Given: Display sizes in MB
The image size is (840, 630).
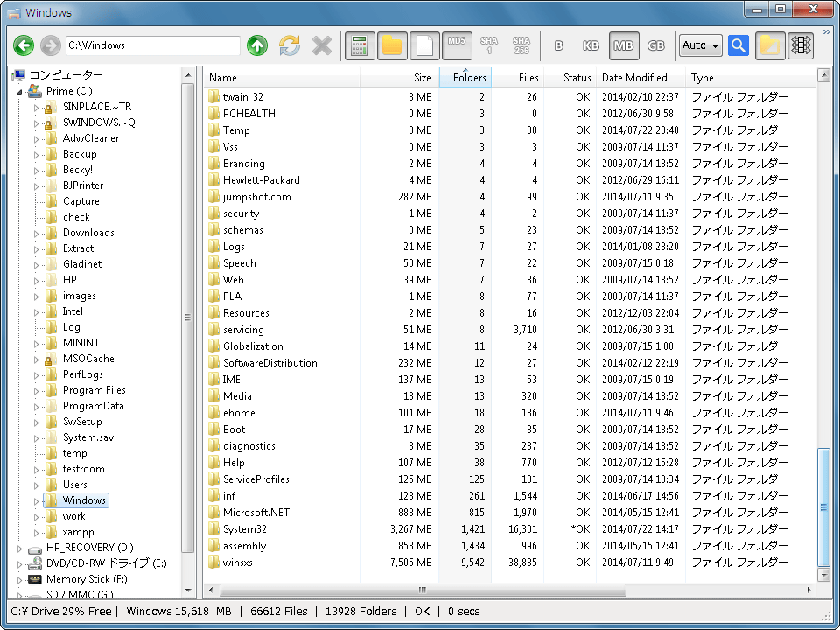Looking at the screenshot, I should click(x=624, y=45).
